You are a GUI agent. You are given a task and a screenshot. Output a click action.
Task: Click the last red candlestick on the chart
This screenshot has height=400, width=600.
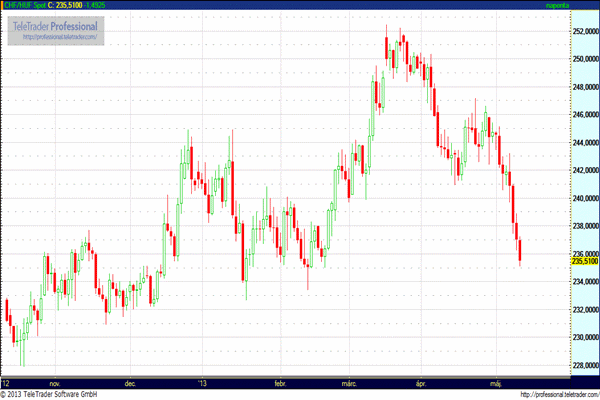[521, 251]
